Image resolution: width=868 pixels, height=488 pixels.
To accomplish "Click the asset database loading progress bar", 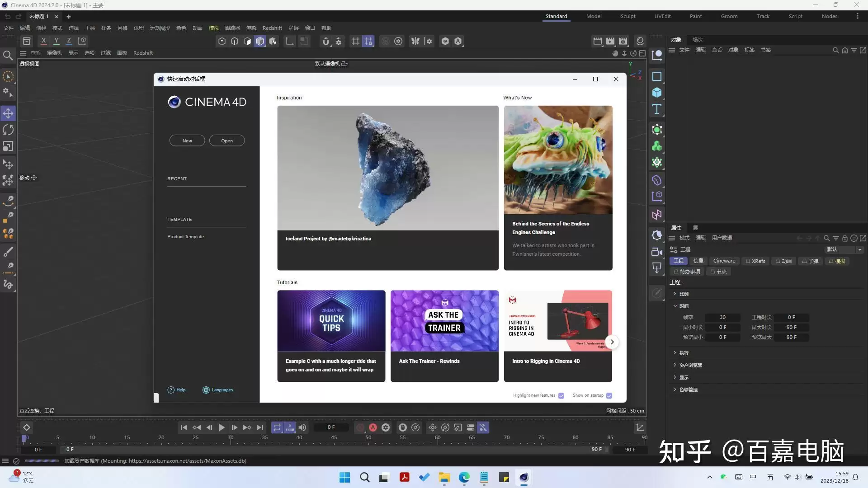I will click(42, 461).
